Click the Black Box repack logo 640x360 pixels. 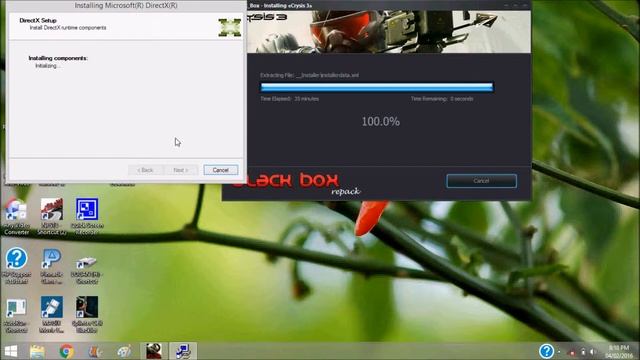pos(296,184)
